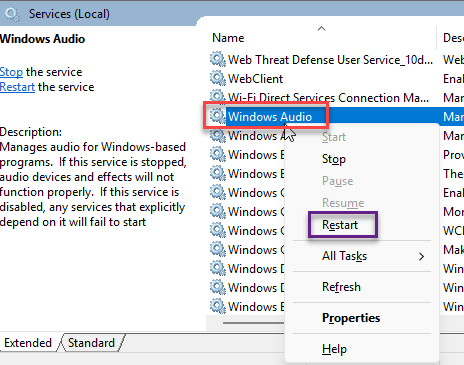
Task: Click the gear icon beside Windows Audio
Action: coord(218,116)
